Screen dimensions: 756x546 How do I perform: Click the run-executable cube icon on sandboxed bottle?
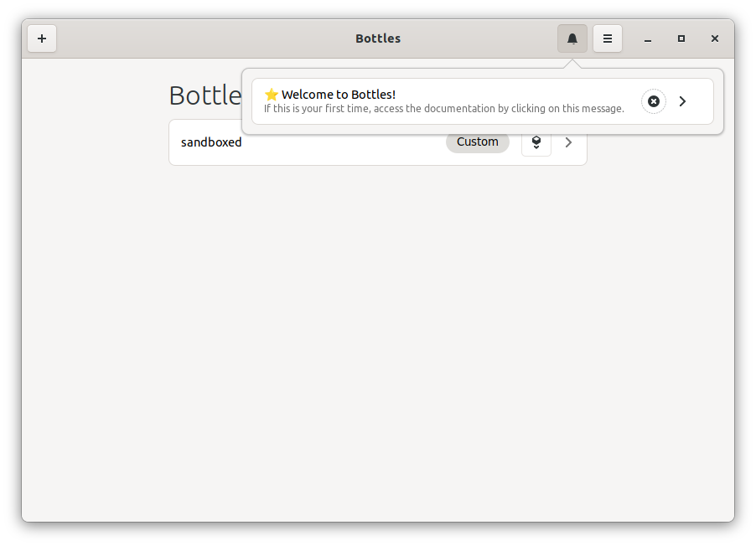click(536, 142)
